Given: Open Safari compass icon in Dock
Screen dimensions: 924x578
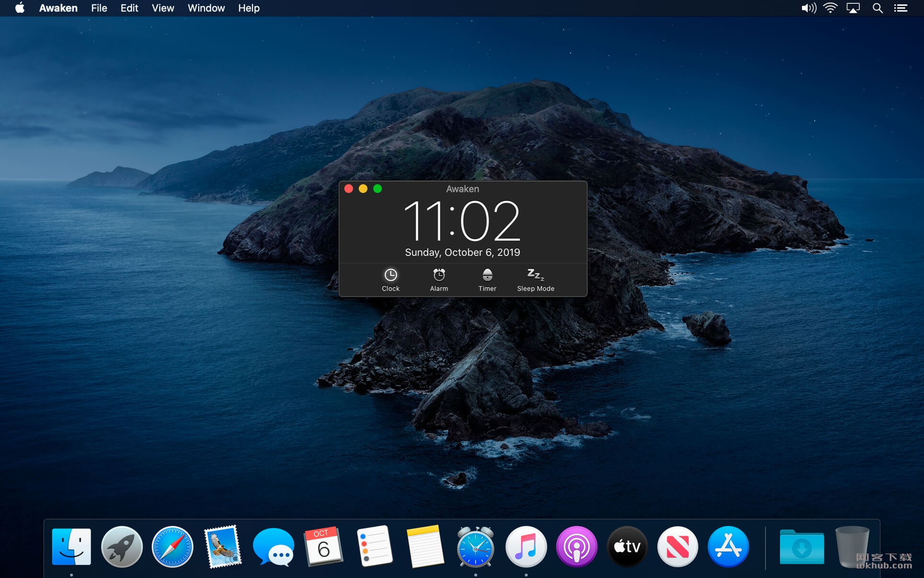Looking at the screenshot, I should (172, 547).
